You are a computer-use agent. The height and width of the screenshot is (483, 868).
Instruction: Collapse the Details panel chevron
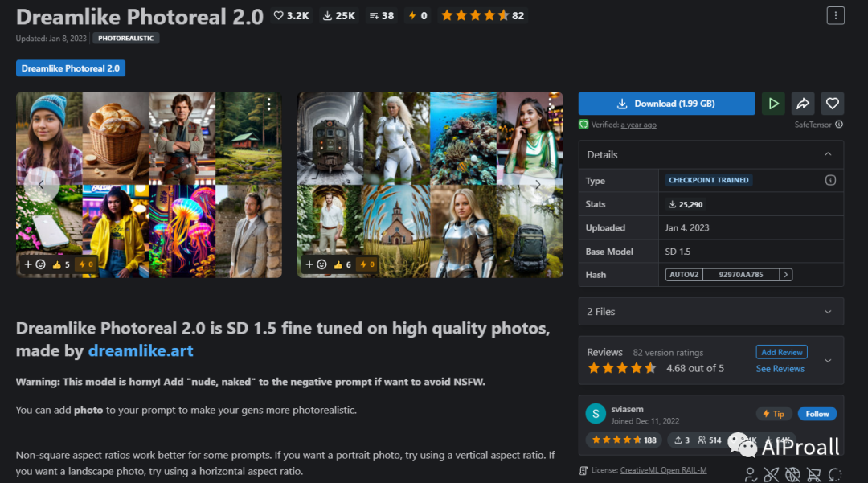coord(828,154)
